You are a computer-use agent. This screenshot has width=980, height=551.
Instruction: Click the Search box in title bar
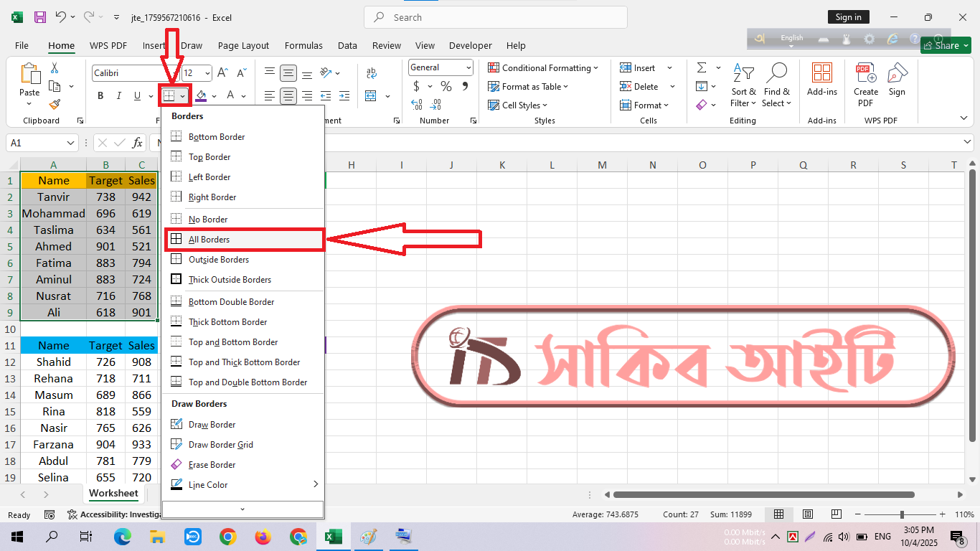coord(495,17)
